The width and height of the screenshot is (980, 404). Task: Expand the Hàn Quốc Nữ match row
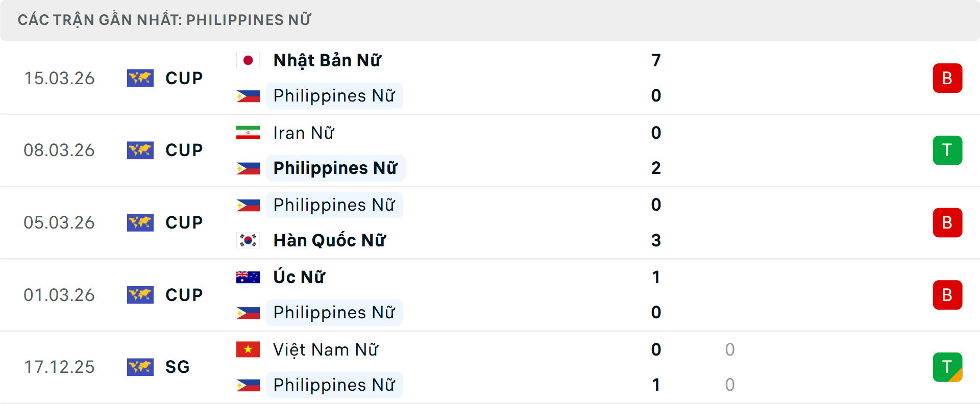(490, 222)
